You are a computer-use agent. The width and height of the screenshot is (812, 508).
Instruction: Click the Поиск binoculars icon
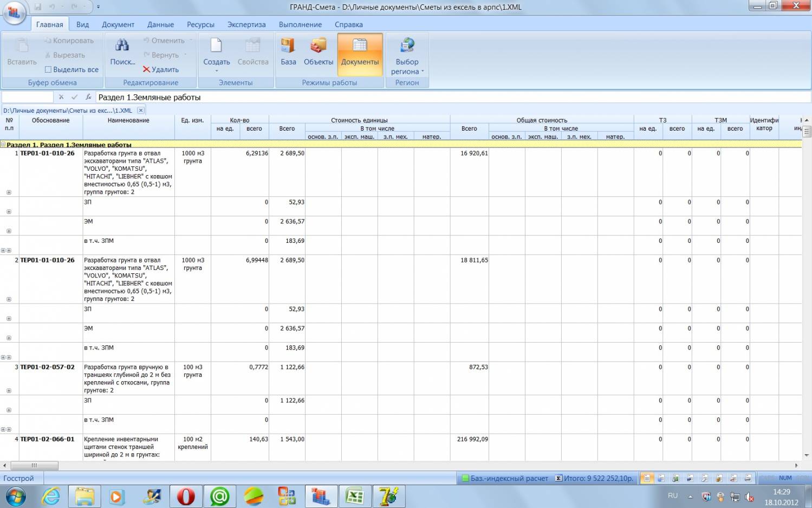[x=122, y=46]
